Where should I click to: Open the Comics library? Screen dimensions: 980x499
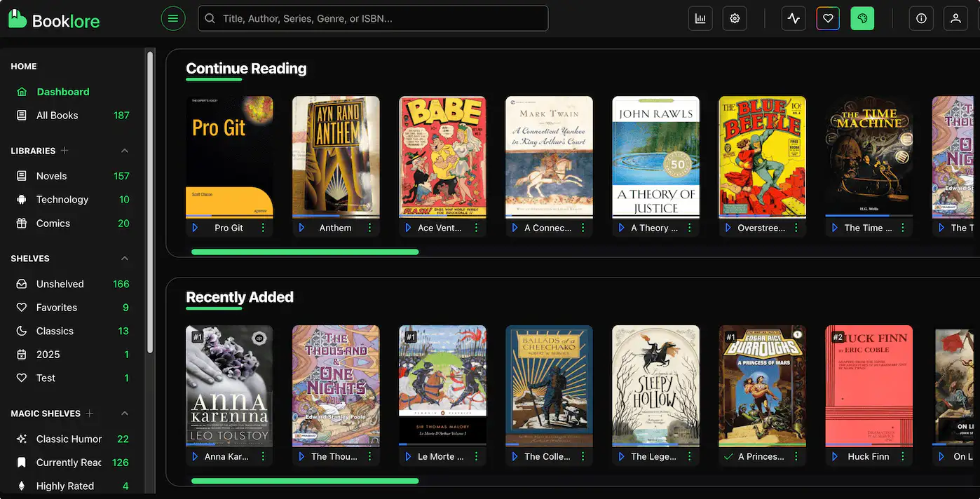73,224
